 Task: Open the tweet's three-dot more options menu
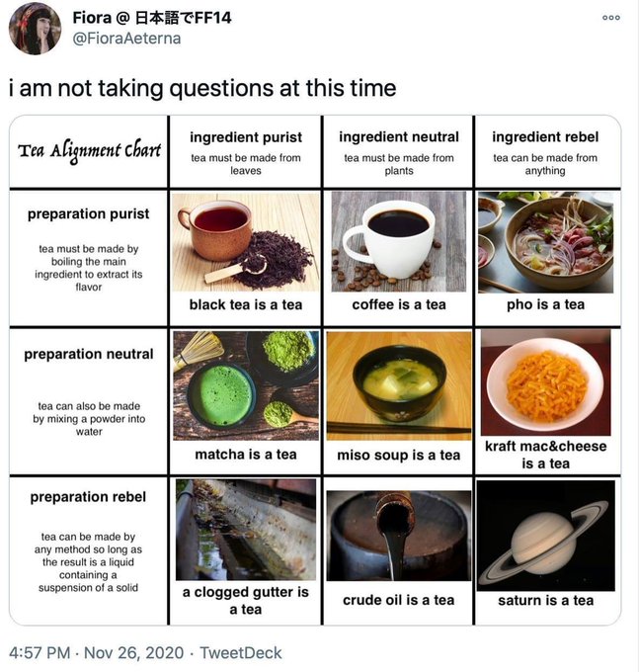pos(610,18)
